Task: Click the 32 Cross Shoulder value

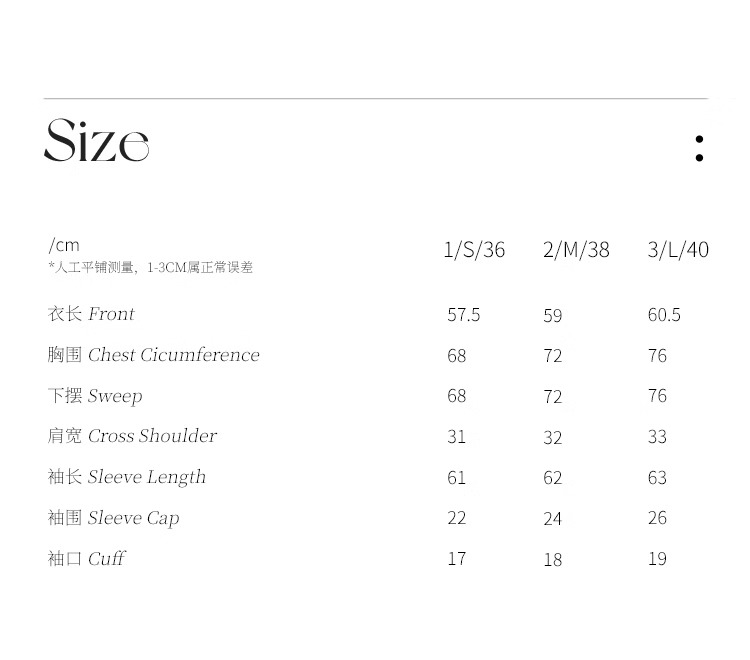Action: pos(553,438)
